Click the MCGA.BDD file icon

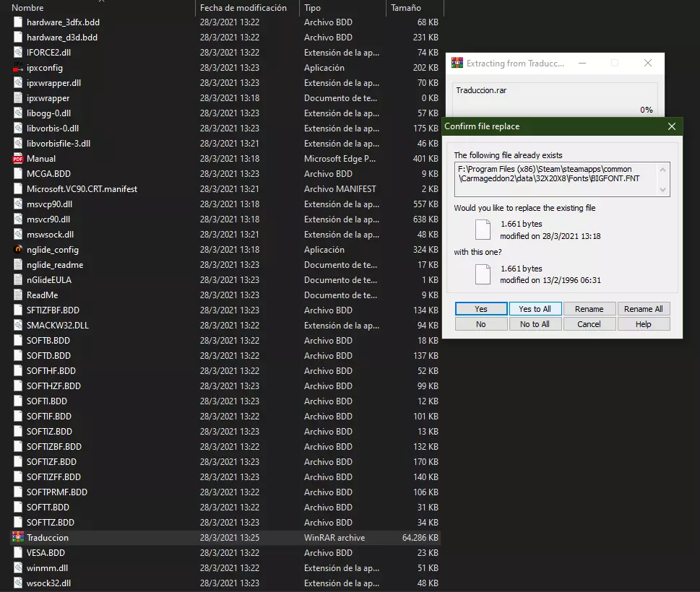[x=18, y=174]
